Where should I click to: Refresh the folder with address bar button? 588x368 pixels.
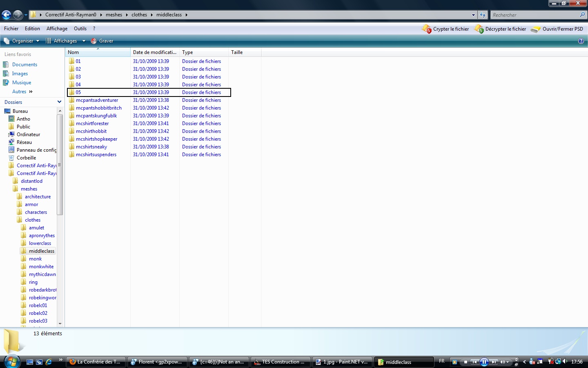pyautogui.click(x=483, y=15)
